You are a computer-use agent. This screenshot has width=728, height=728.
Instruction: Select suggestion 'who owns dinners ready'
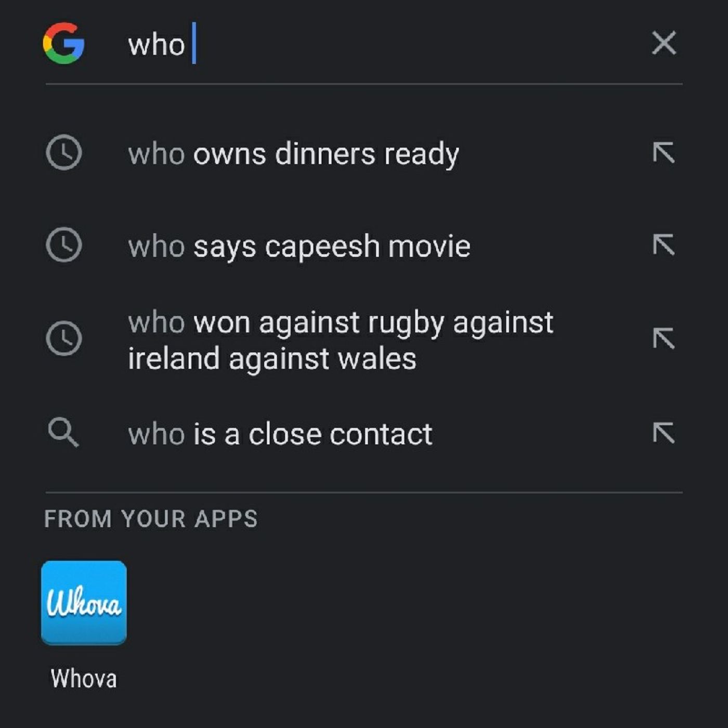(293, 154)
